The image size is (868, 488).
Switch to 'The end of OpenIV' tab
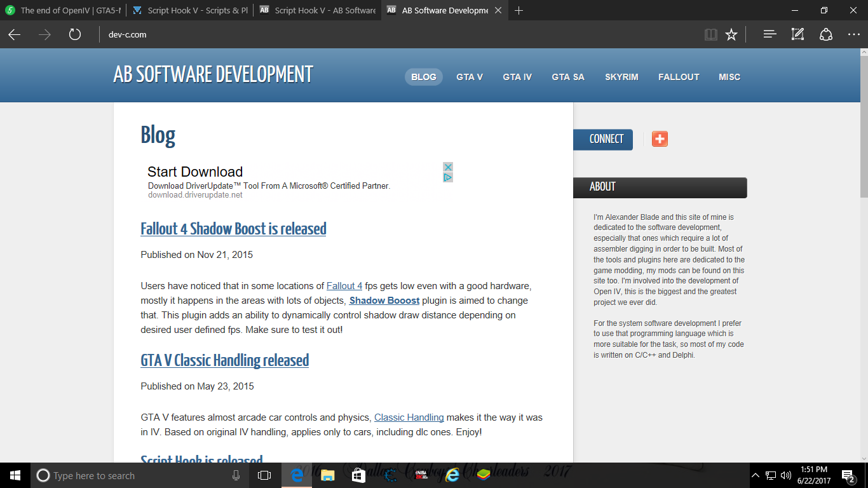coord(63,10)
